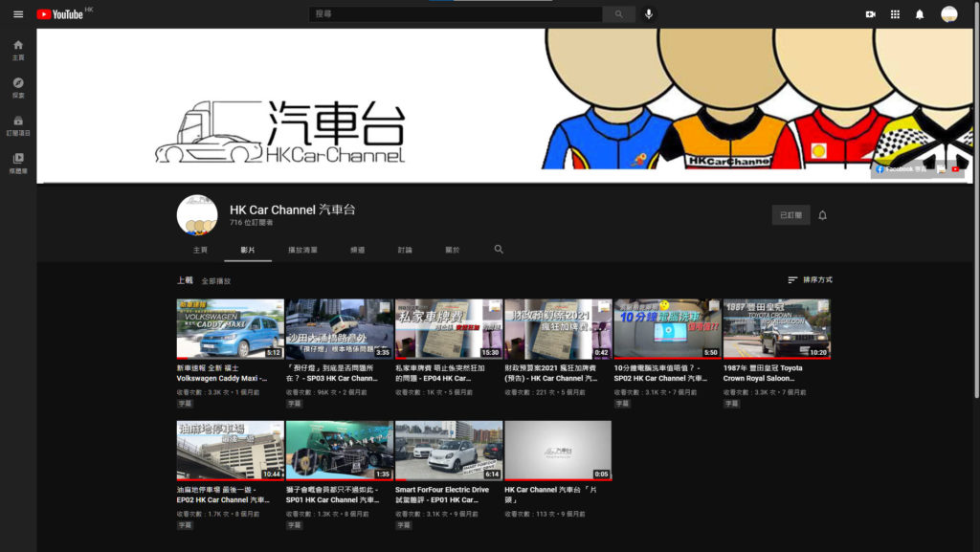Click the Toyota Crown Royal Saloon title
980x552 pixels.
pos(763,373)
